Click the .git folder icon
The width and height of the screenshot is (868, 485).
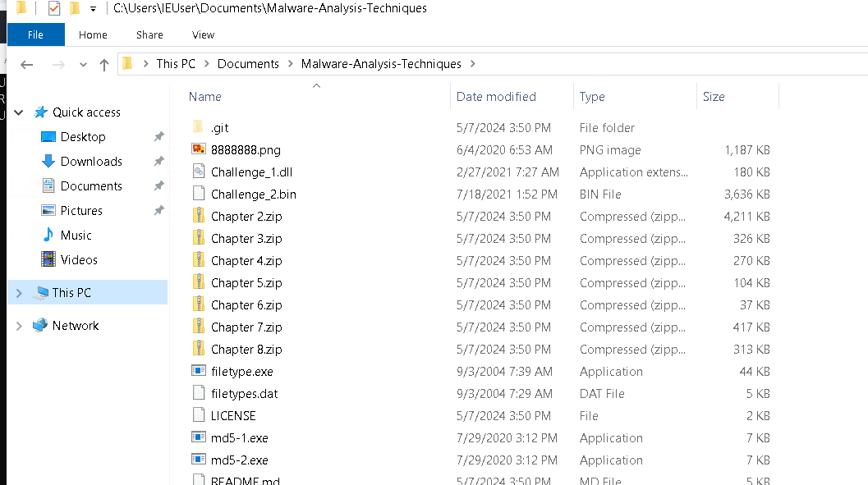click(198, 128)
